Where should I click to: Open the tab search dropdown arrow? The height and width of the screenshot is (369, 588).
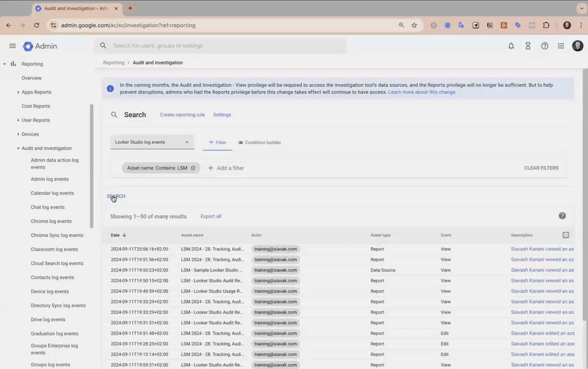click(581, 8)
